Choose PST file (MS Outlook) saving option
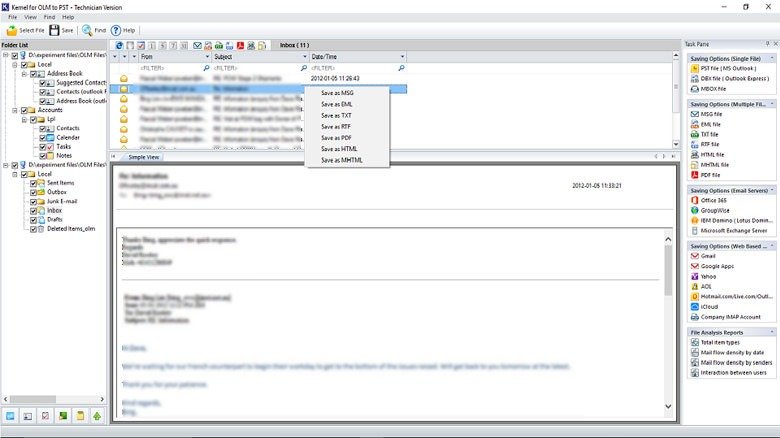780x438 pixels. click(x=724, y=69)
